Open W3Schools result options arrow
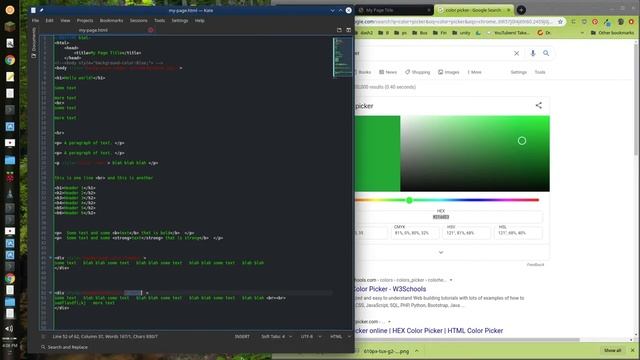This screenshot has height=360, width=640. pyautogui.click(x=451, y=280)
